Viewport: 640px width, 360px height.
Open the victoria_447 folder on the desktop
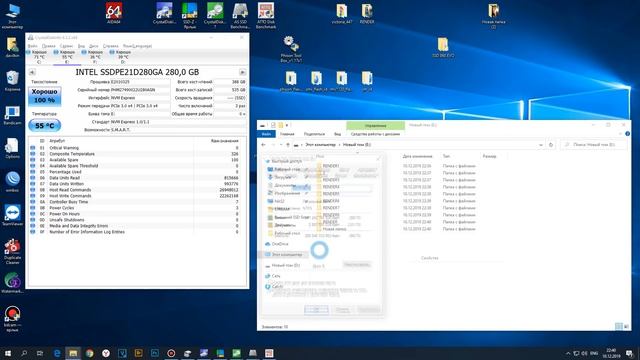pos(342,13)
